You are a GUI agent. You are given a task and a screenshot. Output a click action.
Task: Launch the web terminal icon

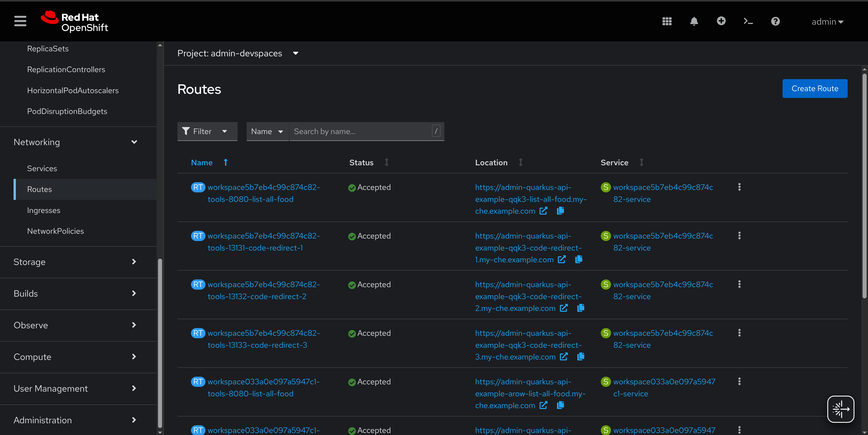(x=748, y=21)
